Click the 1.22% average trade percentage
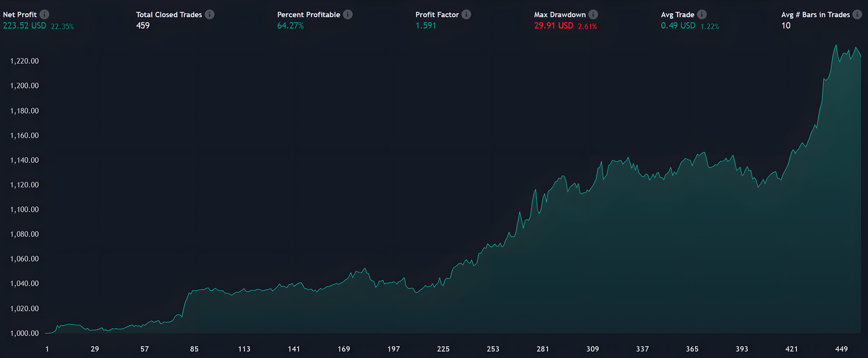This screenshot has height=358, width=868. (x=710, y=26)
